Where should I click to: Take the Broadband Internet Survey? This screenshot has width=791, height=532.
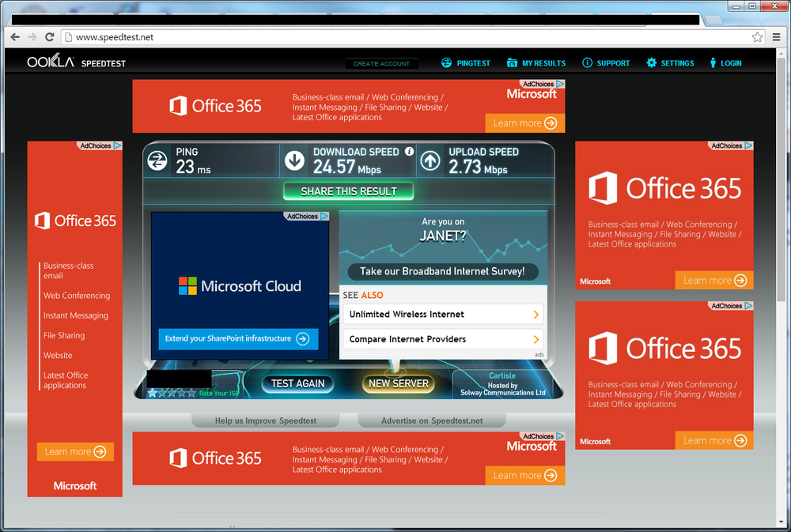click(442, 271)
